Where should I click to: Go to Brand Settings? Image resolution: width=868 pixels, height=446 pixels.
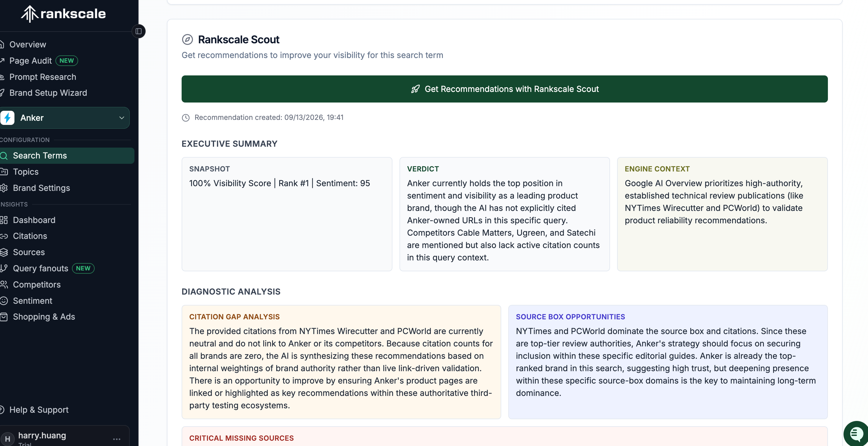coord(42,188)
